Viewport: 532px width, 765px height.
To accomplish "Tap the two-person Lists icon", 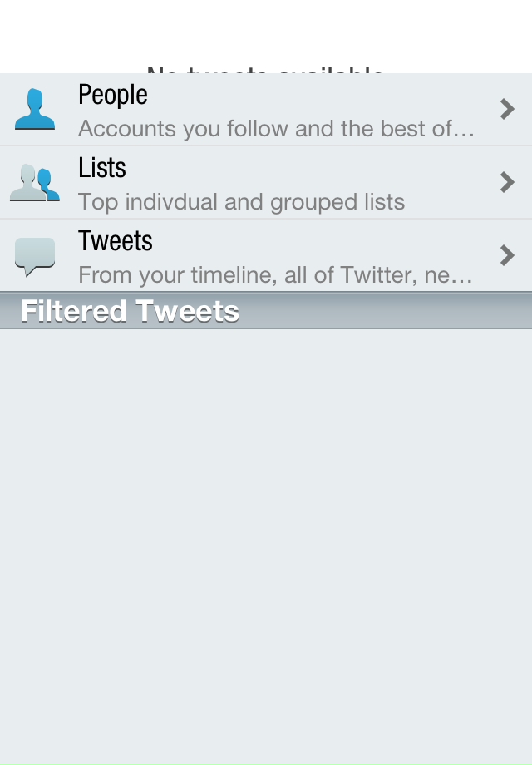I will [x=35, y=182].
